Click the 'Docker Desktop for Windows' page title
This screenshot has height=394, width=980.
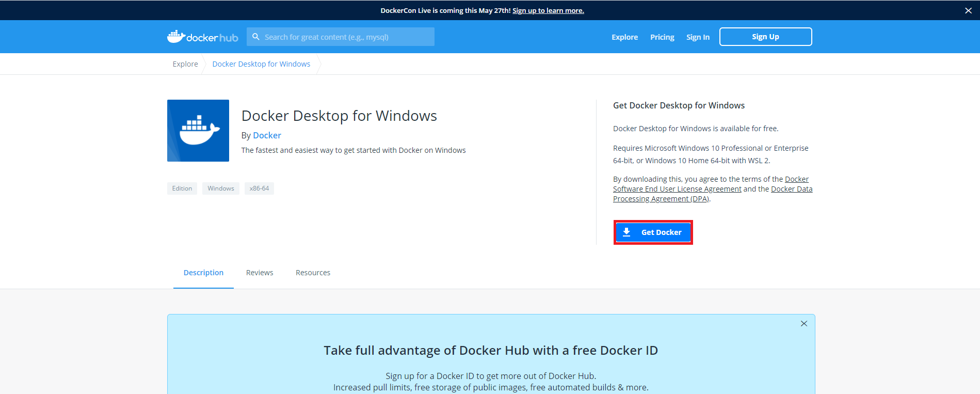coord(339,116)
